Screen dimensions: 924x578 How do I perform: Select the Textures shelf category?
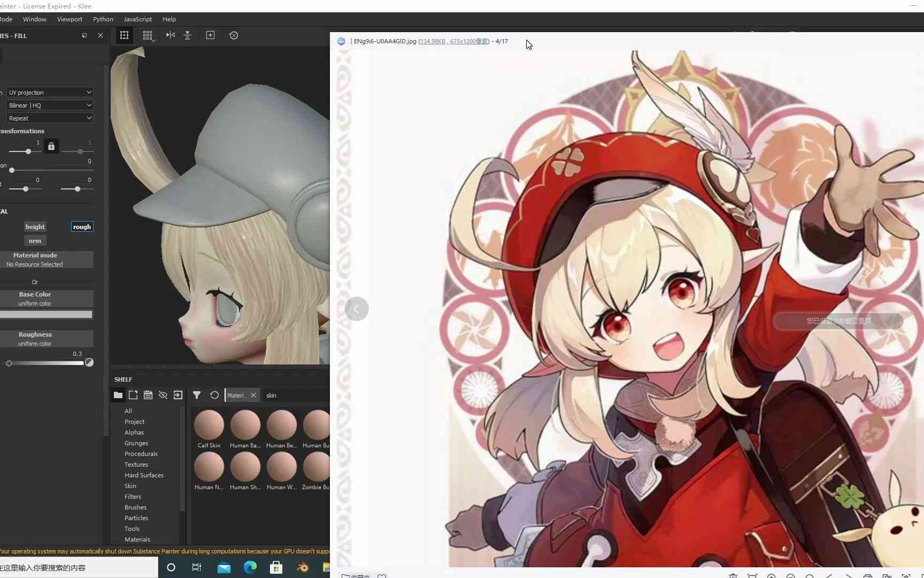coord(136,465)
